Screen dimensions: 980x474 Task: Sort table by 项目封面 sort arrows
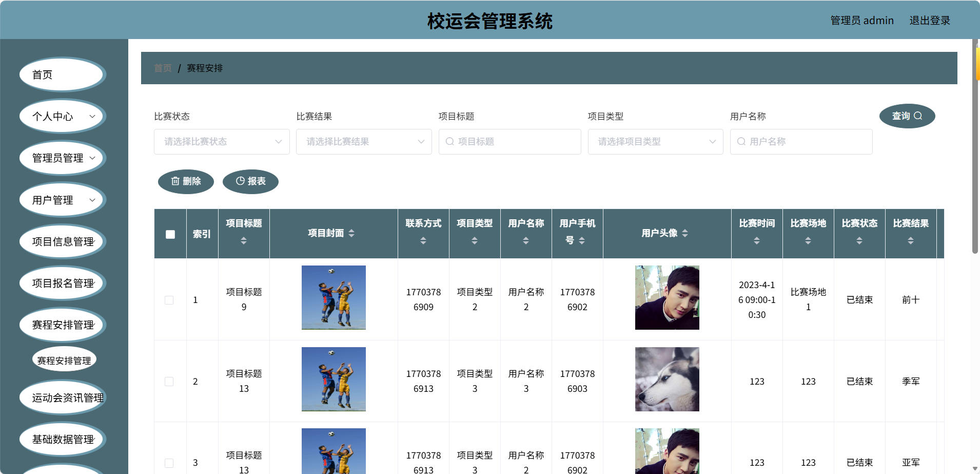351,233
